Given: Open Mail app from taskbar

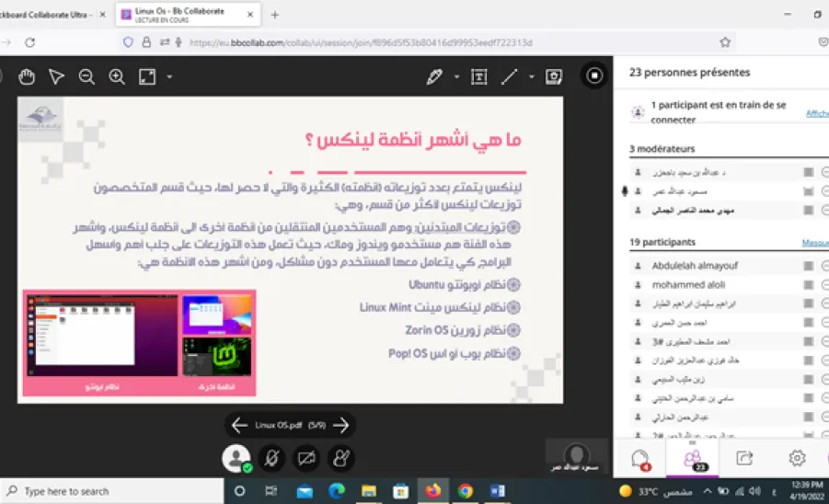Looking at the screenshot, I should (x=305, y=491).
